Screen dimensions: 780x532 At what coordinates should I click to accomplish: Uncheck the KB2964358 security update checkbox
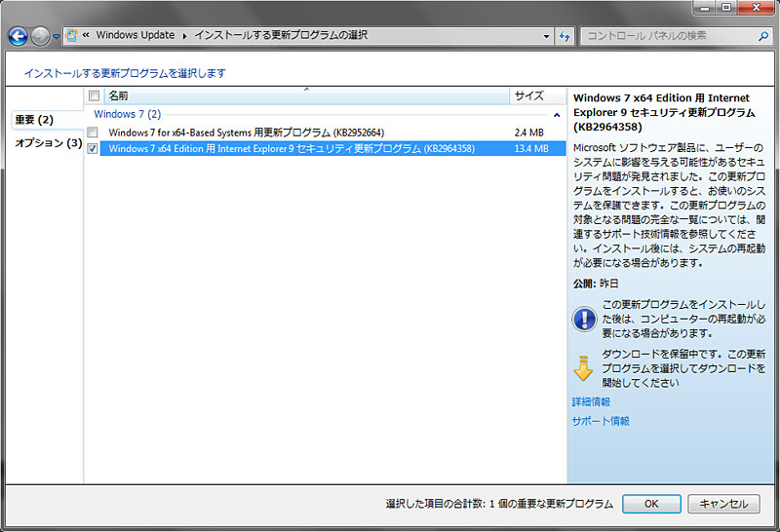pyautogui.click(x=93, y=149)
